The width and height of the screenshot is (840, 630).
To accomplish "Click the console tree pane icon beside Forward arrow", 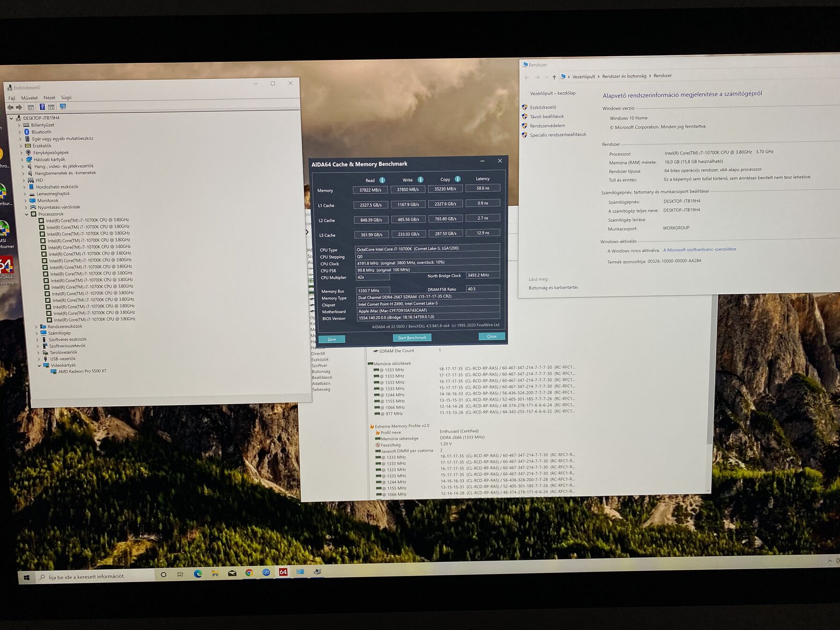I will point(31,107).
